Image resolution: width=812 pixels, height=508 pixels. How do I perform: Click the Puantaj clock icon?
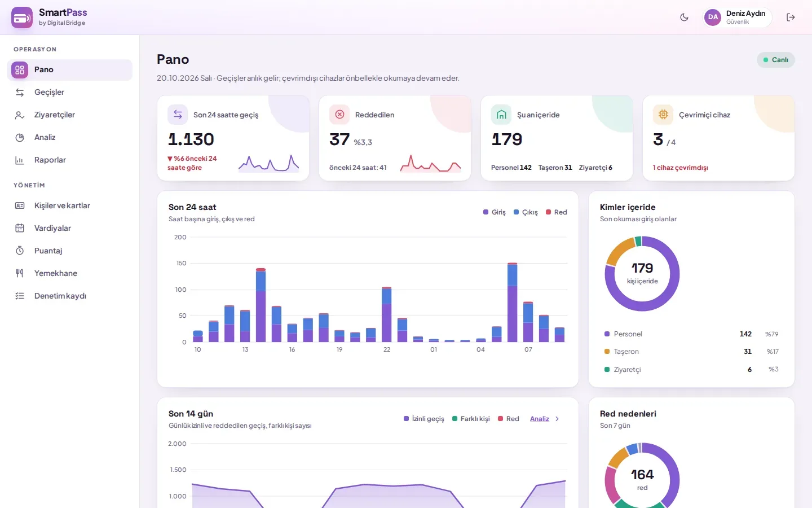click(x=20, y=251)
